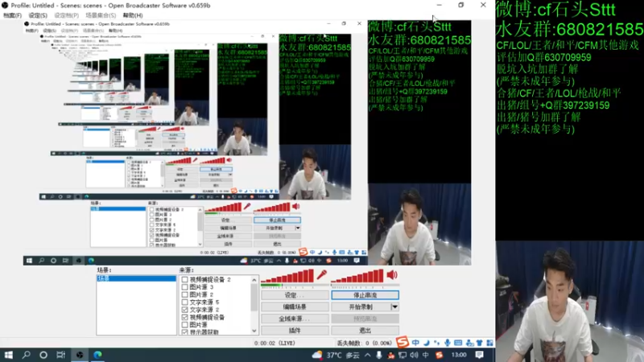Open 全域来源... global sources
The height and width of the screenshot is (362, 644).
point(295,319)
